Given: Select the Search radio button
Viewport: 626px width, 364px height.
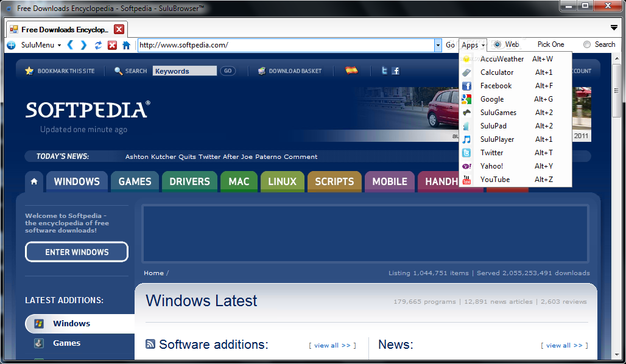Looking at the screenshot, I should tap(587, 44).
